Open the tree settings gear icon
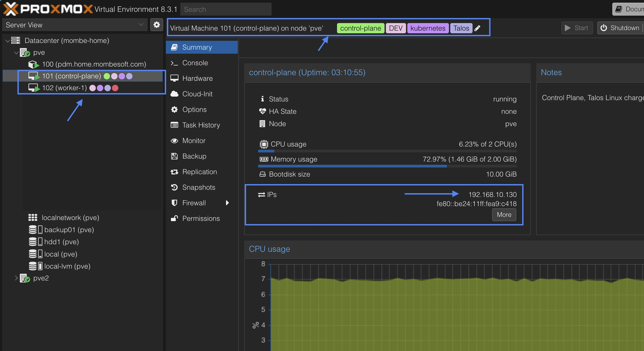Image resolution: width=644 pixels, height=351 pixels. tap(156, 25)
